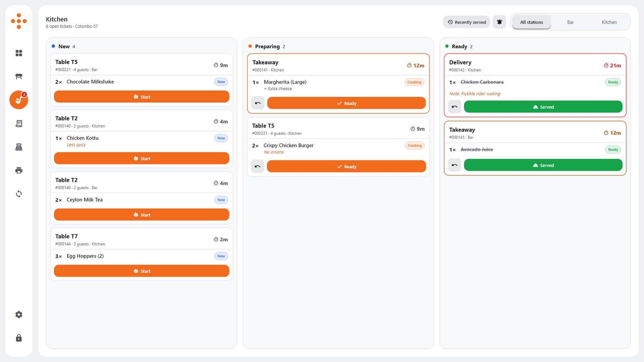The height and width of the screenshot is (362, 644).
Task: Undo the Delivery Chicken Carbonara ticket status
Action: pyautogui.click(x=454, y=107)
